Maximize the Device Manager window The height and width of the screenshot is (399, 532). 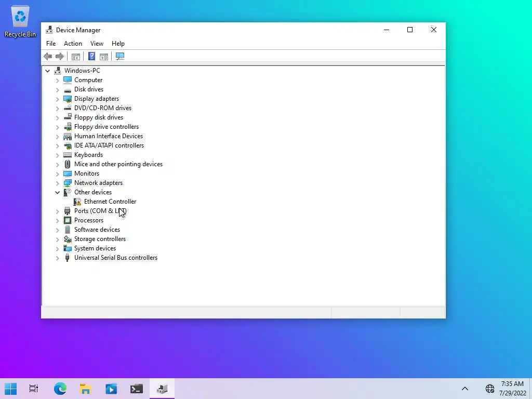coord(410,30)
